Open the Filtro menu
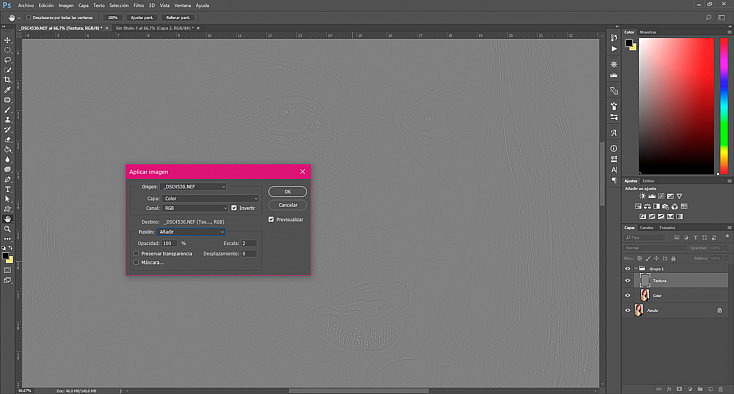Screen dimensions: 734x394 139,6
